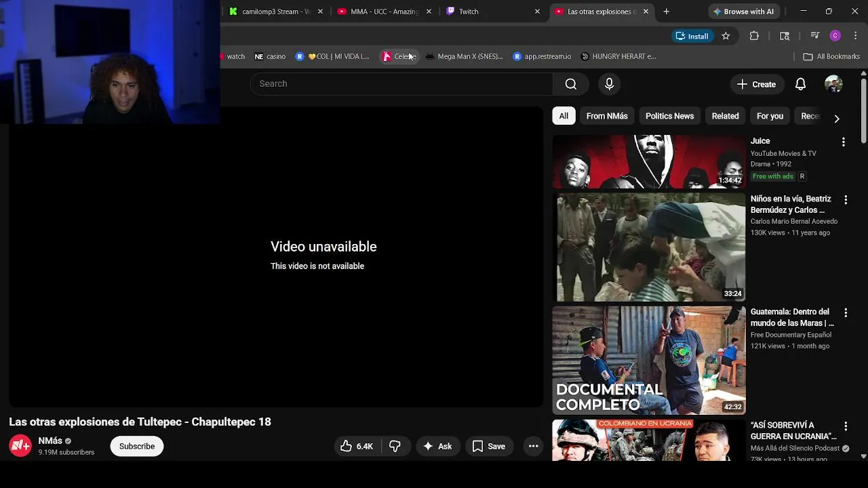Screen dimensions: 868x488
Task: Click Más Allá del Silencio Podcast channel
Action: [795, 448]
